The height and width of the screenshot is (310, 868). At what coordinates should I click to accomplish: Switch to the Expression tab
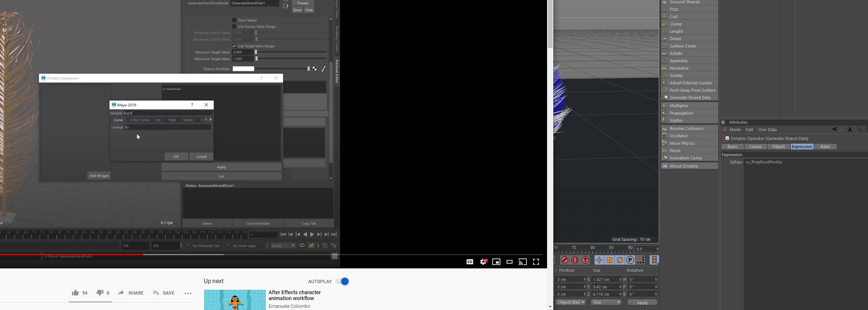[x=801, y=147]
